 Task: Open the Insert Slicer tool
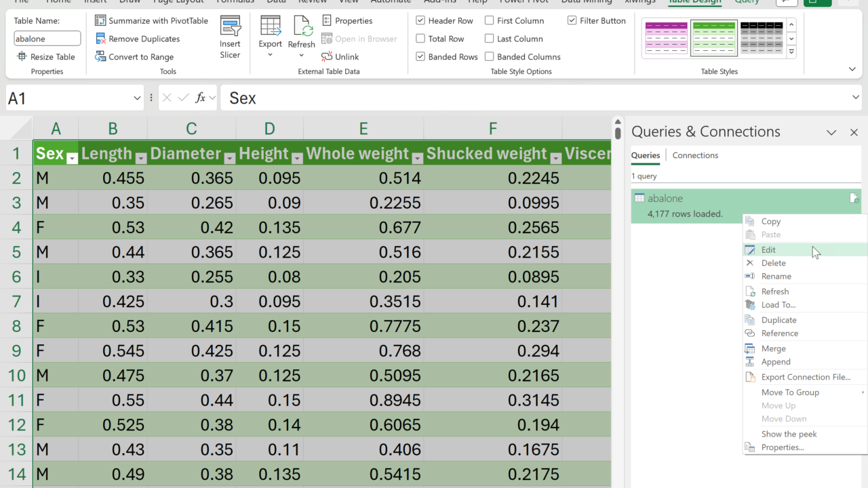coord(230,38)
